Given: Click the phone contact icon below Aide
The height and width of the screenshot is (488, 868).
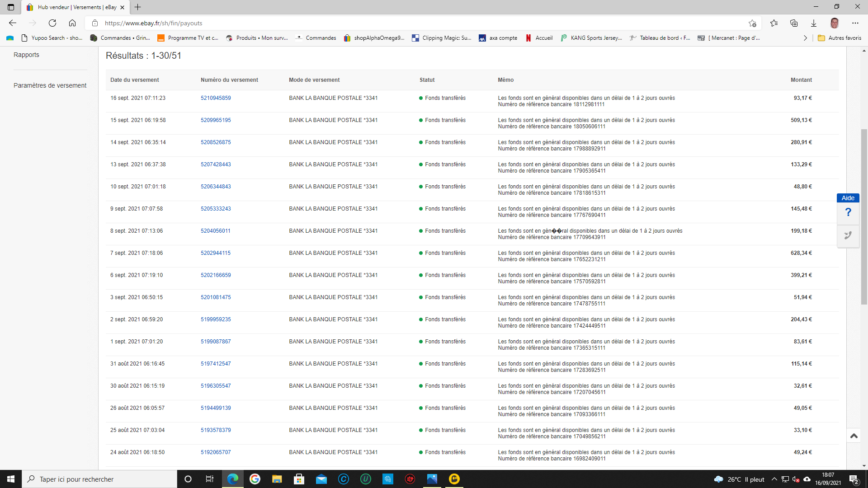Looking at the screenshot, I should pyautogui.click(x=848, y=235).
